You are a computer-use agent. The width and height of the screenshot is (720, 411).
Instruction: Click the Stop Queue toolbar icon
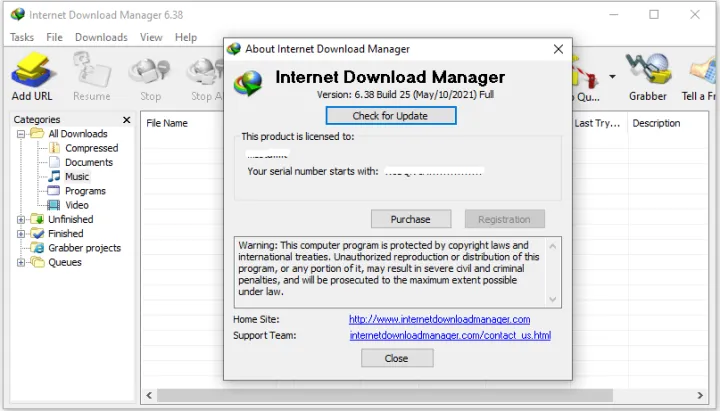[x=585, y=76]
